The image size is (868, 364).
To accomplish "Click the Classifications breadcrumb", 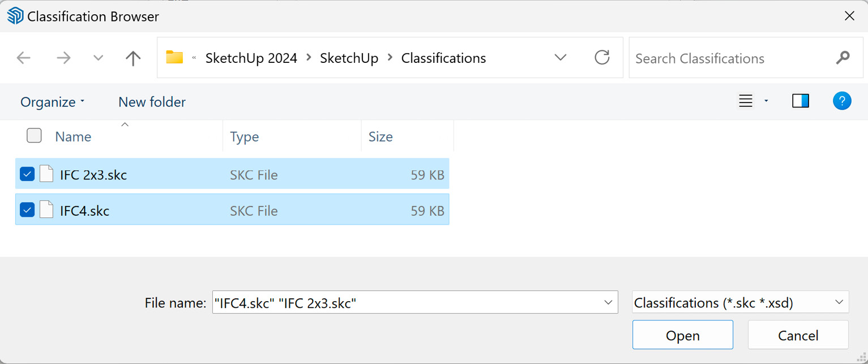I will point(444,58).
